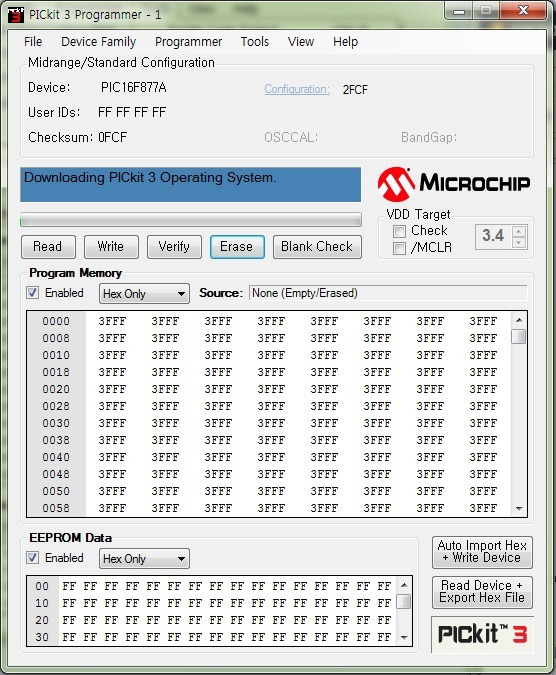The width and height of the screenshot is (556, 675).
Task: Click program memory address 0008
Action: click(x=56, y=338)
